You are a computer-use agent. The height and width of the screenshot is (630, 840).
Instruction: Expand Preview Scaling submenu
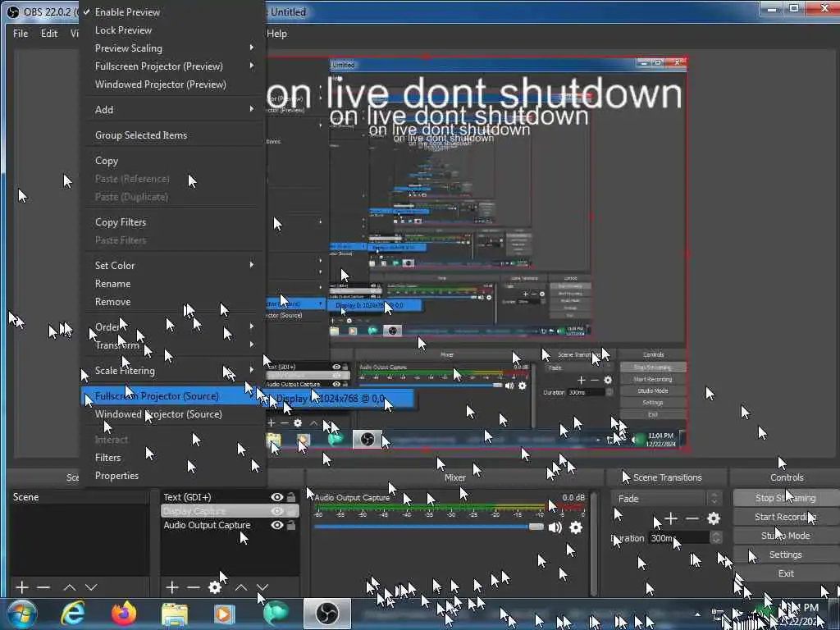(172, 48)
